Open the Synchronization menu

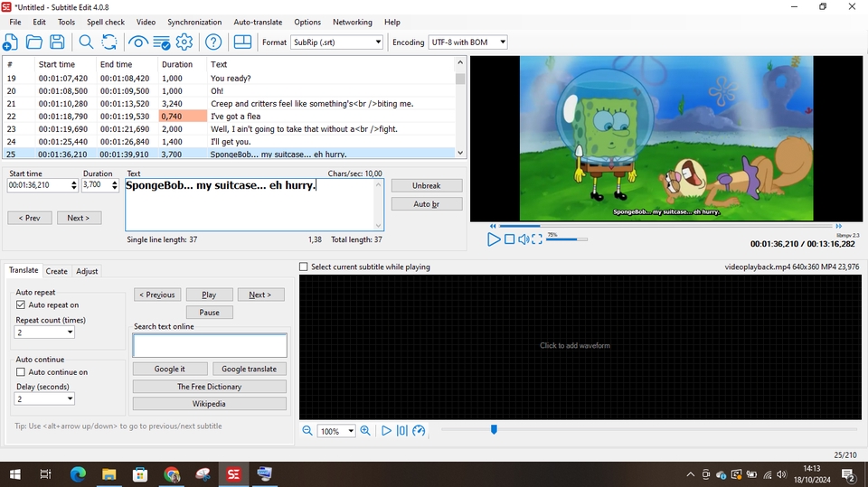(x=194, y=22)
